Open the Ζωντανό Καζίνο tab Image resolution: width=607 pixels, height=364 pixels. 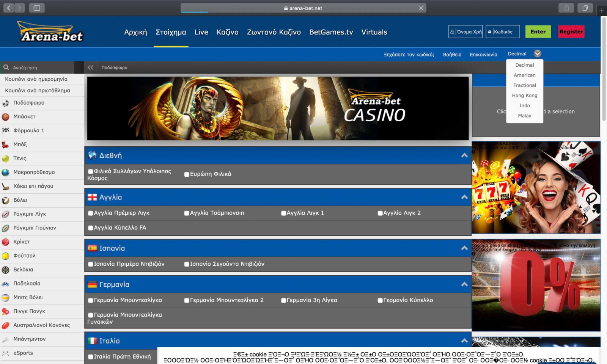(274, 32)
